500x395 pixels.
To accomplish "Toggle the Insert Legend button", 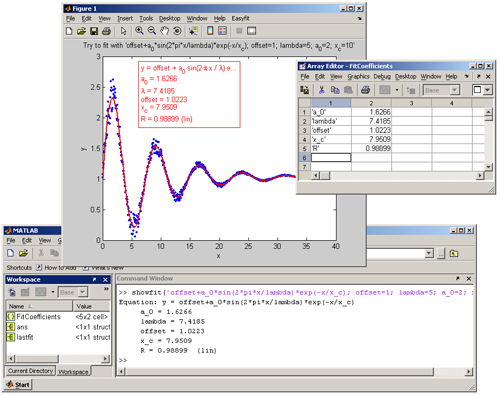I will point(222,31).
